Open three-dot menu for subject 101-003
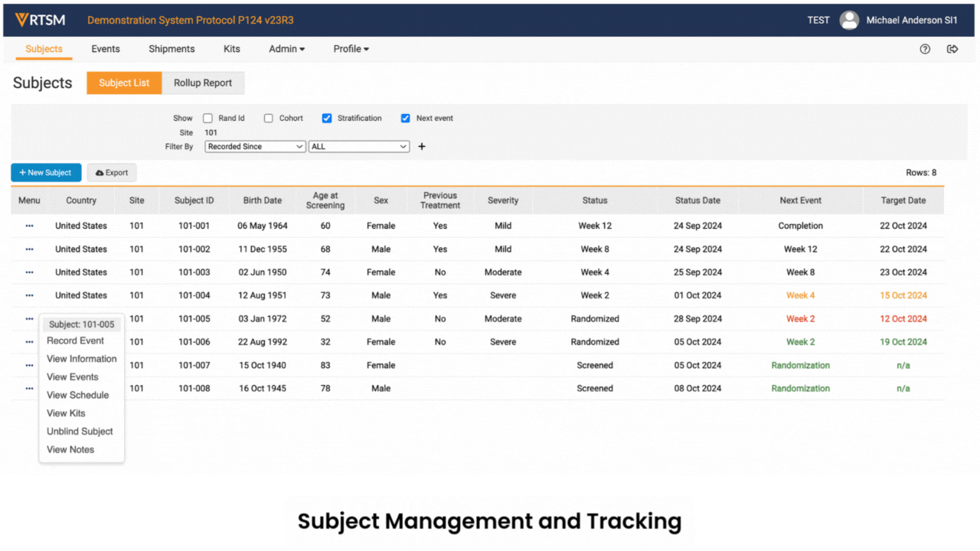 29,272
